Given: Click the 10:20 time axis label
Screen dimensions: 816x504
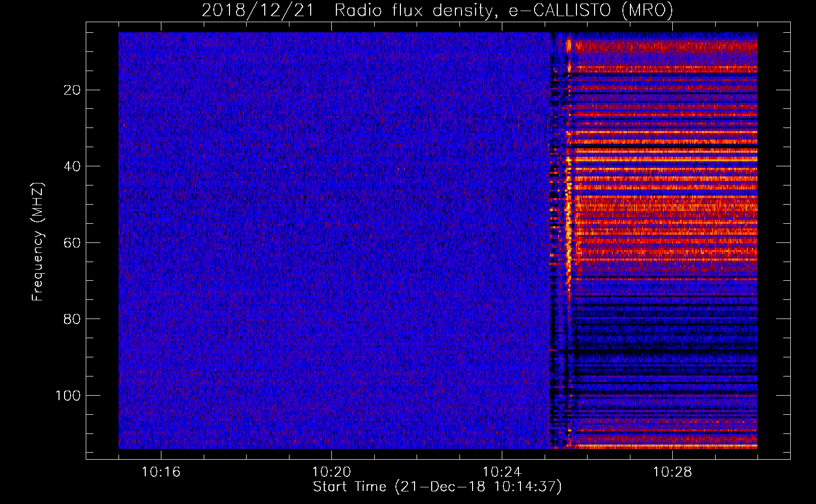Looking at the screenshot, I should click(x=331, y=472).
